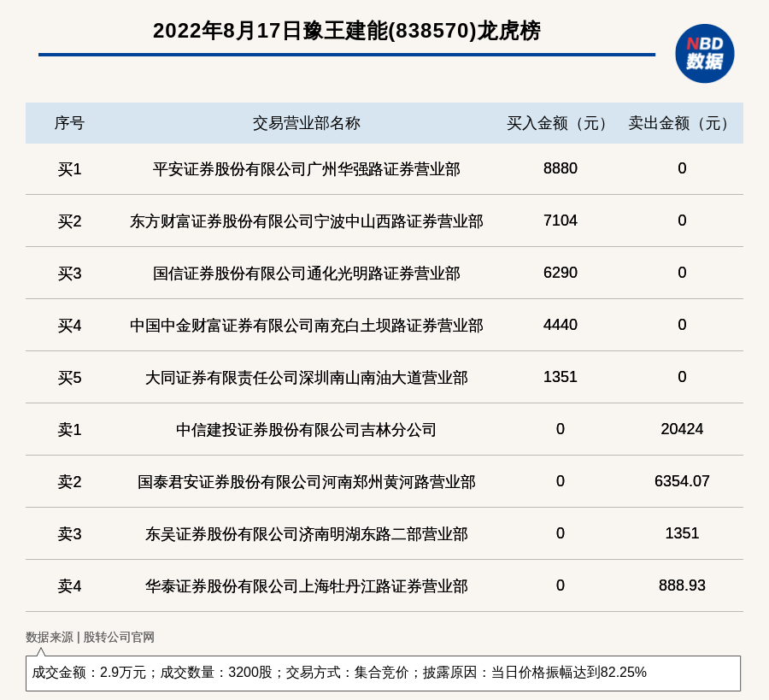Click sell amount 888.93
The image size is (769, 700).
coord(682,585)
